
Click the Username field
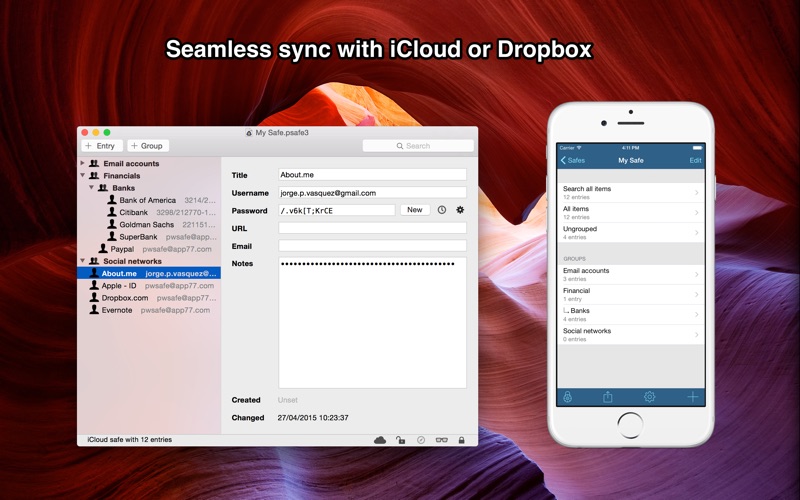tap(372, 193)
